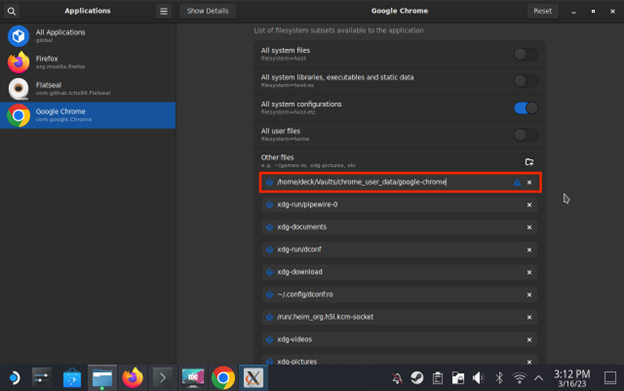This screenshot has height=391, width=624.
Task: Open notifications bell in system tray
Action: [397, 378]
